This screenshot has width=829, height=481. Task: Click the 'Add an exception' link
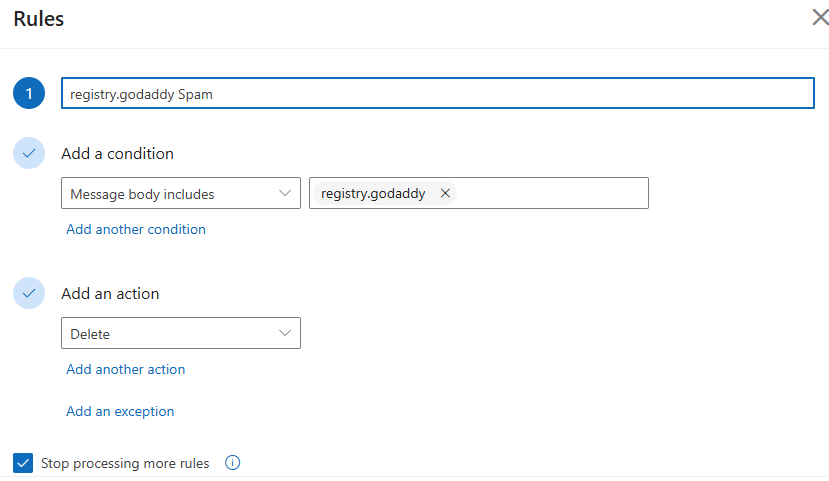[120, 411]
